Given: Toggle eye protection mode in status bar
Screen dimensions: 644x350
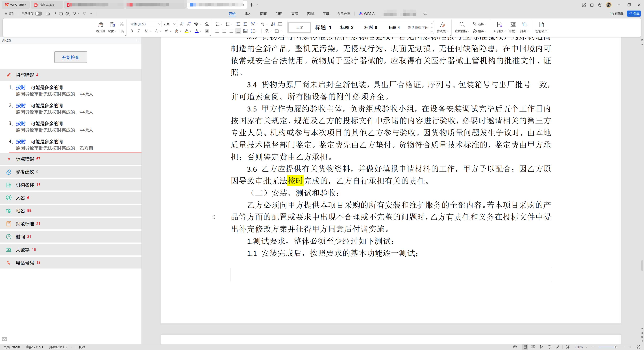Looking at the screenshot, I should point(515,347).
